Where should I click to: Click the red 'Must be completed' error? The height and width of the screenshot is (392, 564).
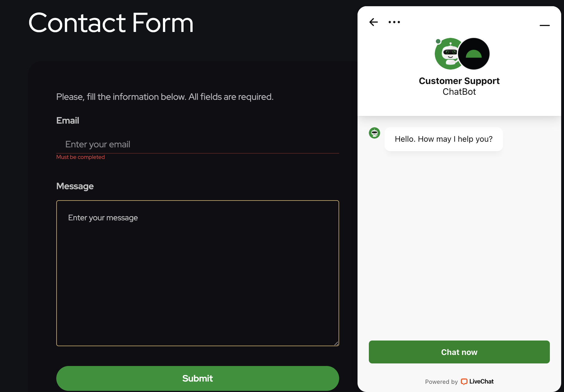[x=81, y=157]
